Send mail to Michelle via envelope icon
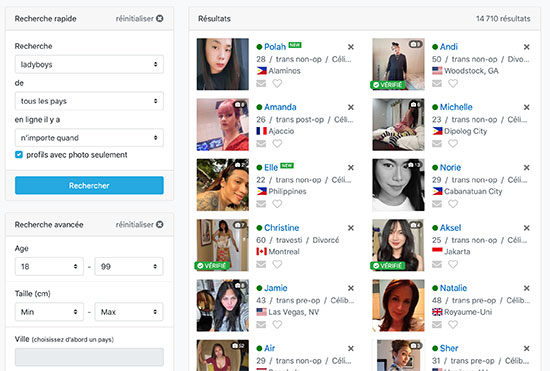Viewport: 550px width, 371px height. point(437,144)
